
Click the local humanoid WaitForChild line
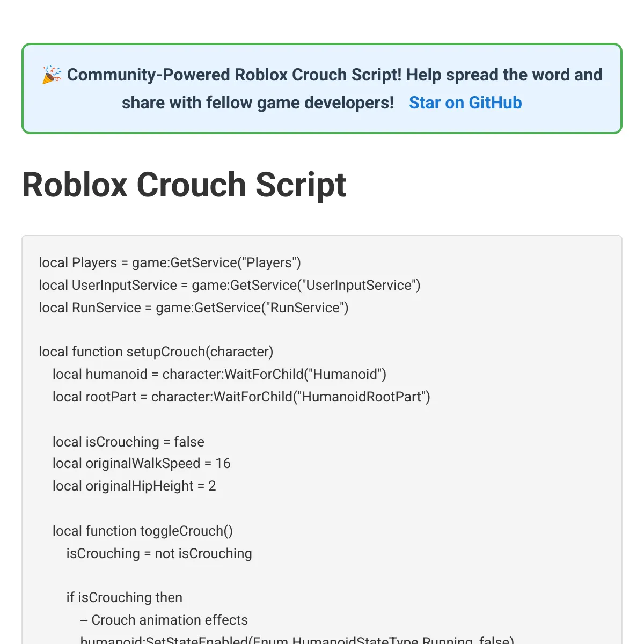(x=219, y=374)
